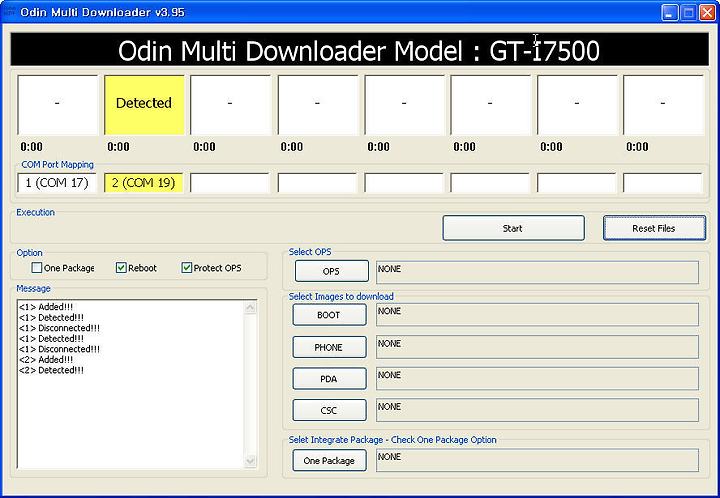Click the 1 (COM 17) port field

(57, 183)
